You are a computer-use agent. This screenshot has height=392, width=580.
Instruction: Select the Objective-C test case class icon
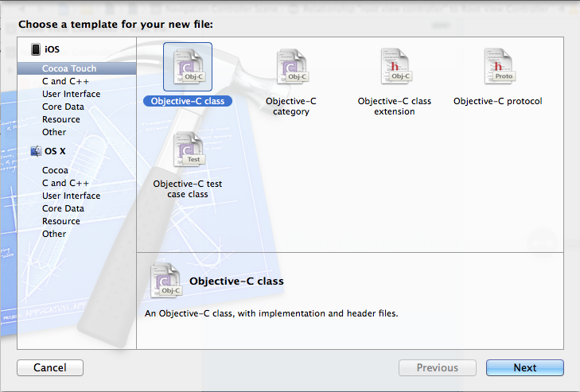(188, 149)
